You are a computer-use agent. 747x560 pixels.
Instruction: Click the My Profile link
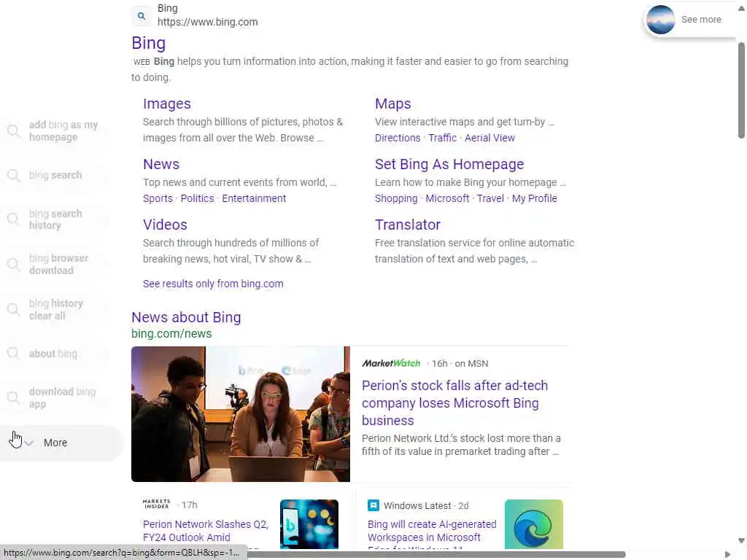pos(535,198)
